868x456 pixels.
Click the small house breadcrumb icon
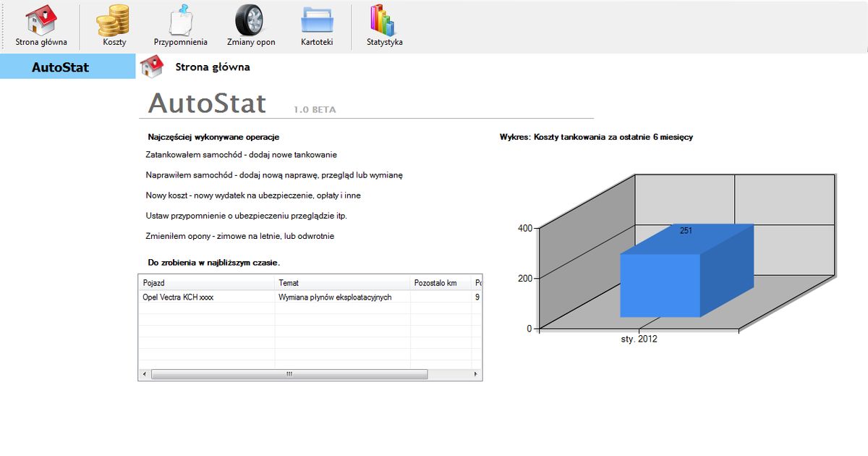[152, 65]
